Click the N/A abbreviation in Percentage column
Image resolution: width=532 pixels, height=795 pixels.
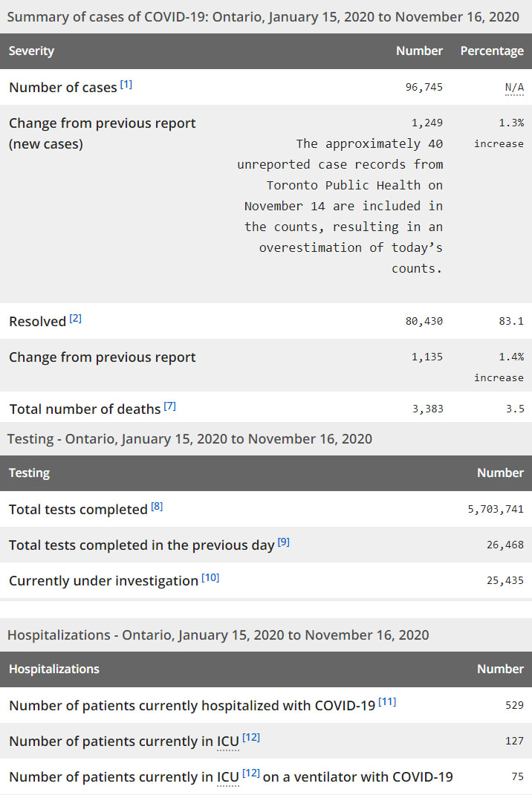pos(514,88)
